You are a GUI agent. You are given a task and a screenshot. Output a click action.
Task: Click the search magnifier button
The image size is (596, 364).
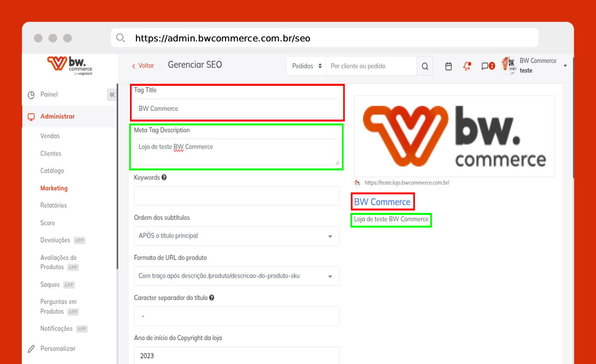point(425,66)
